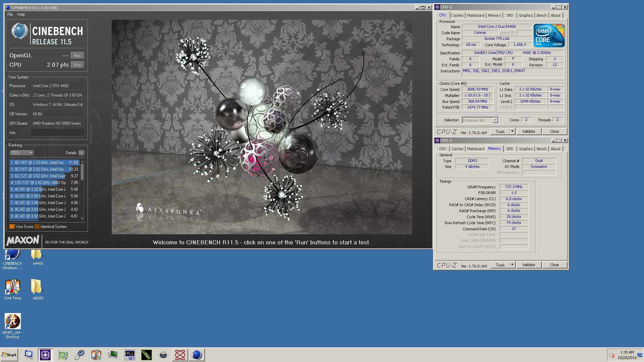Click the Identical System brown color swatch

point(37,227)
